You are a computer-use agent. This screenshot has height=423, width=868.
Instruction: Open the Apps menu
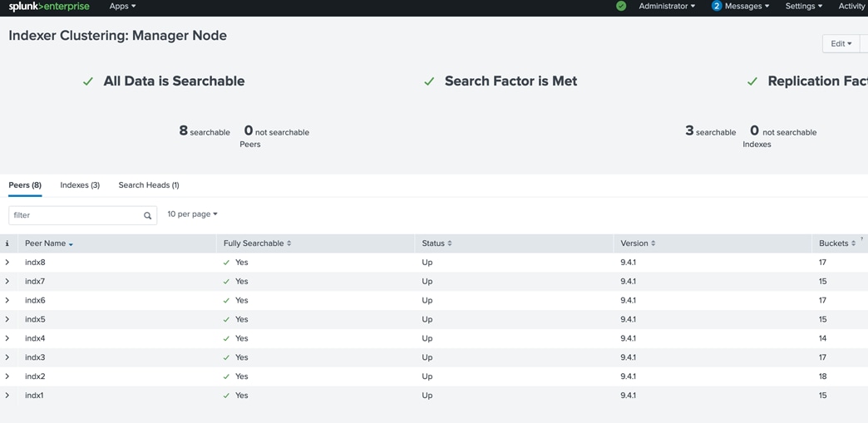(122, 6)
